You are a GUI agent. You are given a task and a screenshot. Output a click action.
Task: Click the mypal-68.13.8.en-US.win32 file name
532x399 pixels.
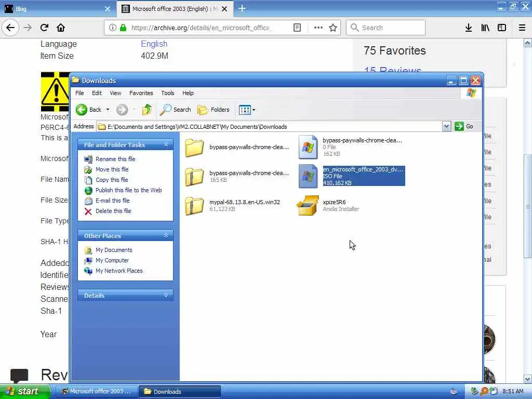tap(245, 202)
